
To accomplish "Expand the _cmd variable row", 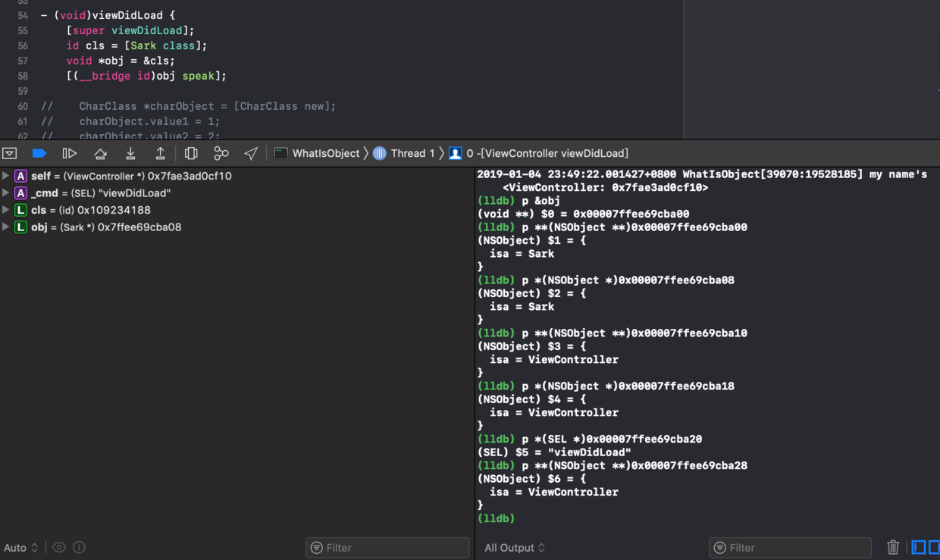I will click(6, 193).
